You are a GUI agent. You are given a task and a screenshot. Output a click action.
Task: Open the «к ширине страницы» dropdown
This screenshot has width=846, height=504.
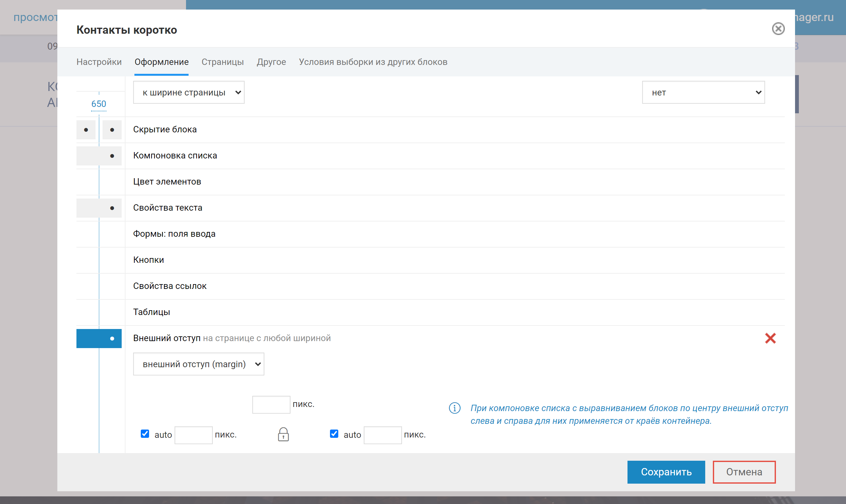tap(188, 92)
